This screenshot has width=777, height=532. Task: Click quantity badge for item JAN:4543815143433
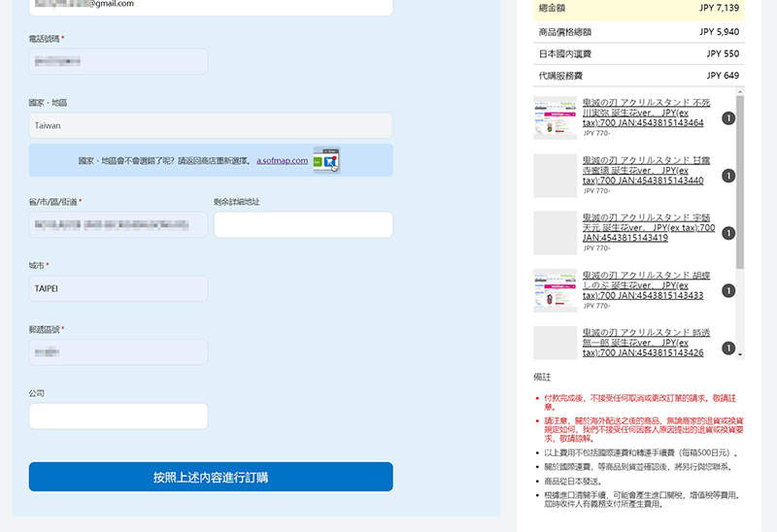pyautogui.click(x=727, y=291)
